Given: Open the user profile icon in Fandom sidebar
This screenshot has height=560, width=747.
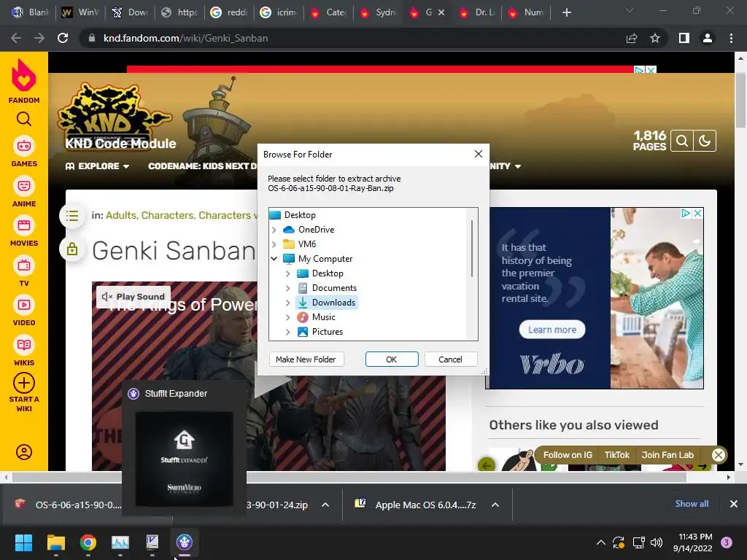Looking at the screenshot, I should pos(24,452).
